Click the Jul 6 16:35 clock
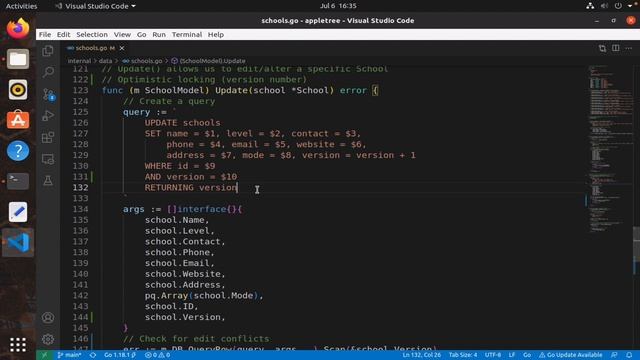Viewport: 640px width, 360px height. (x=338, y=6)
